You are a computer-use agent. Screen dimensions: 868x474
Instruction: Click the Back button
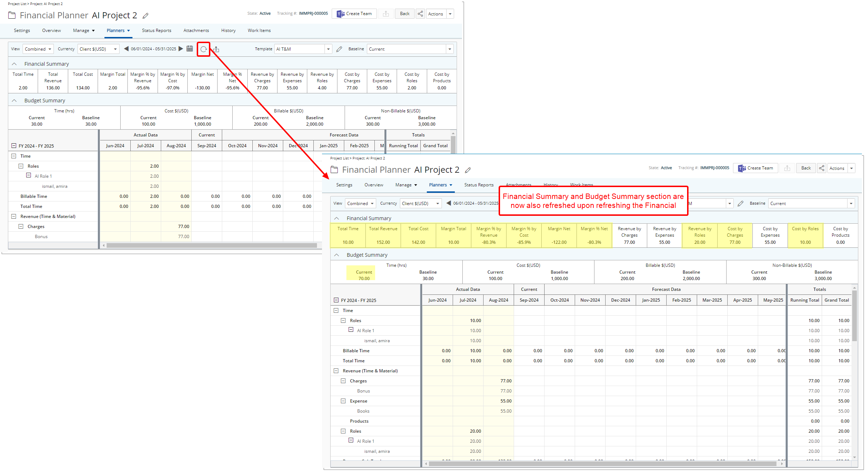point(405,14)
